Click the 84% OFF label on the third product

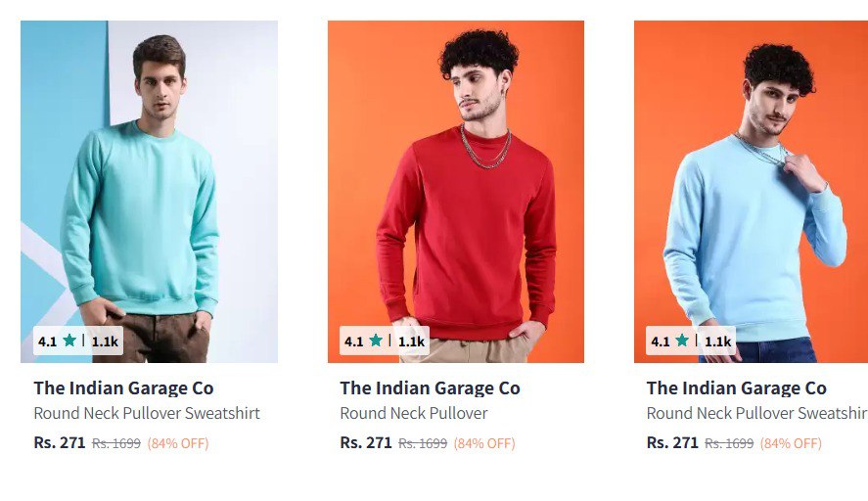[x=791, y=443]
